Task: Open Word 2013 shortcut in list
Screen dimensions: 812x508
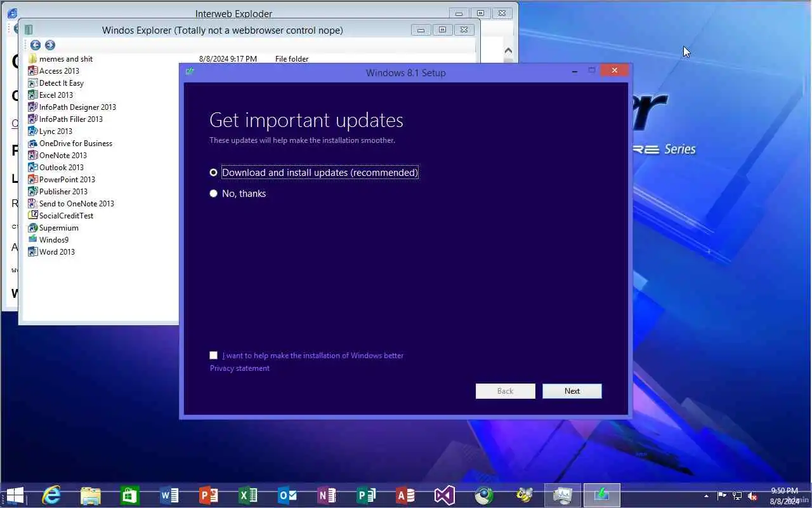Action: coord(51,252)
